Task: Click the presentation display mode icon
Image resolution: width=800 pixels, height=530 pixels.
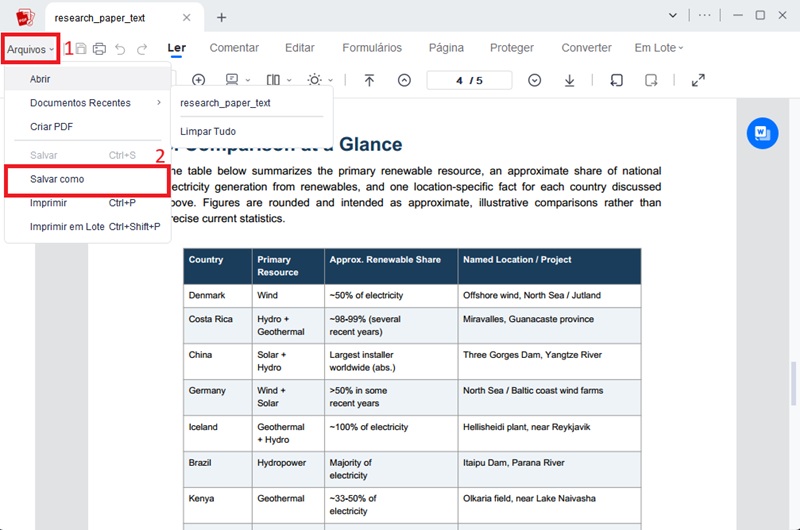Action: 232,80
